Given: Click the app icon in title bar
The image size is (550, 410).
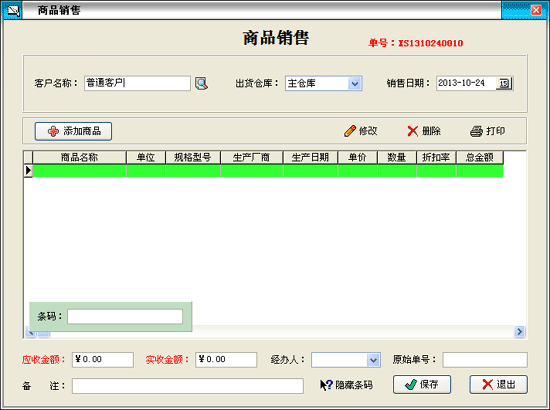Looking at the screenshot, I should [12, 10].
